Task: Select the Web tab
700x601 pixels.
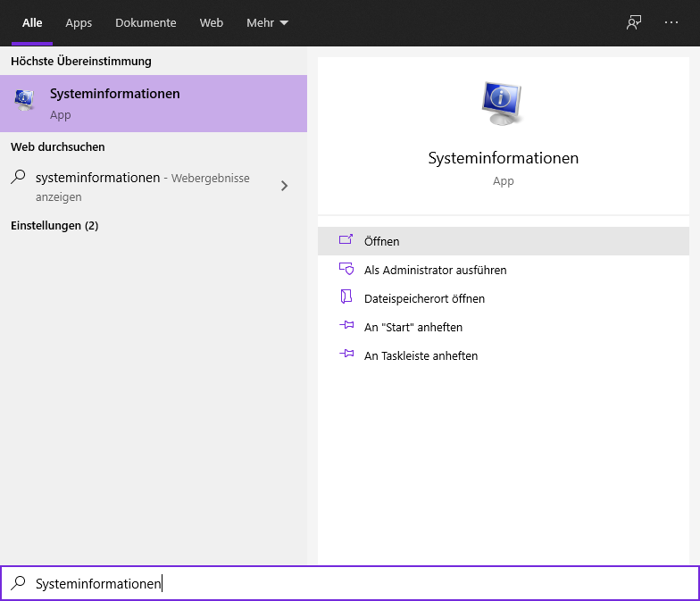Action: click(211, 23)
